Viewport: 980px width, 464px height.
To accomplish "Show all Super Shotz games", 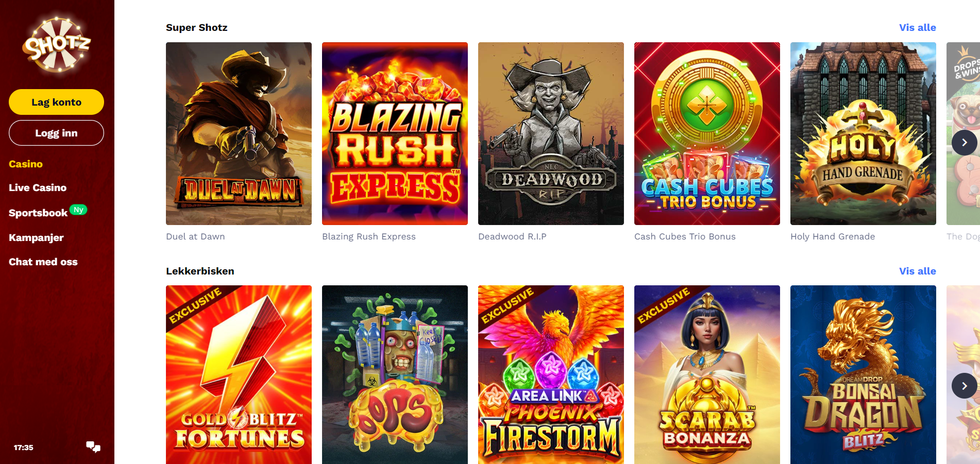I will click(917, 27).
